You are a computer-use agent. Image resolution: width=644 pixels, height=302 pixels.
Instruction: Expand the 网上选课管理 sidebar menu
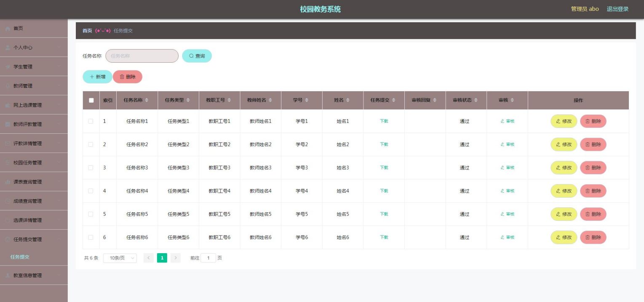coord(34,105)
